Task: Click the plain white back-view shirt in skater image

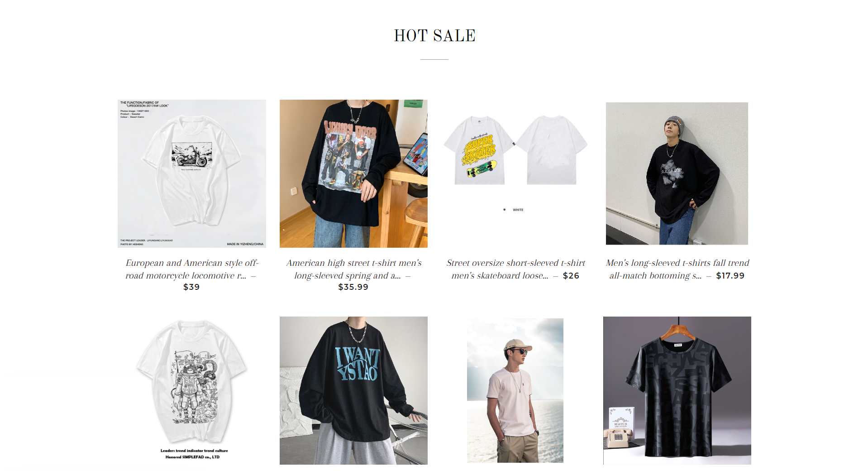Action: click(552, 150)
